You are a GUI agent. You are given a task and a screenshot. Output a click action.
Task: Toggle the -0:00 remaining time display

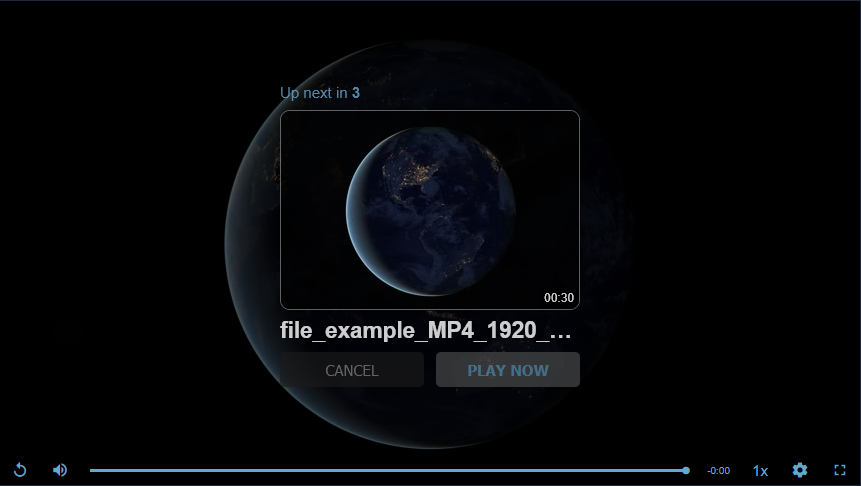click(718, 471)
